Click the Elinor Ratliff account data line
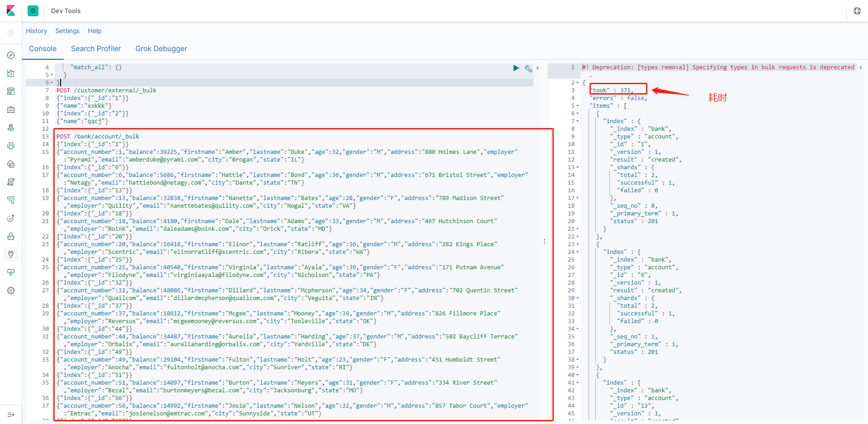Viewport: 868px width, 424px height. click(x=277, y=248)
